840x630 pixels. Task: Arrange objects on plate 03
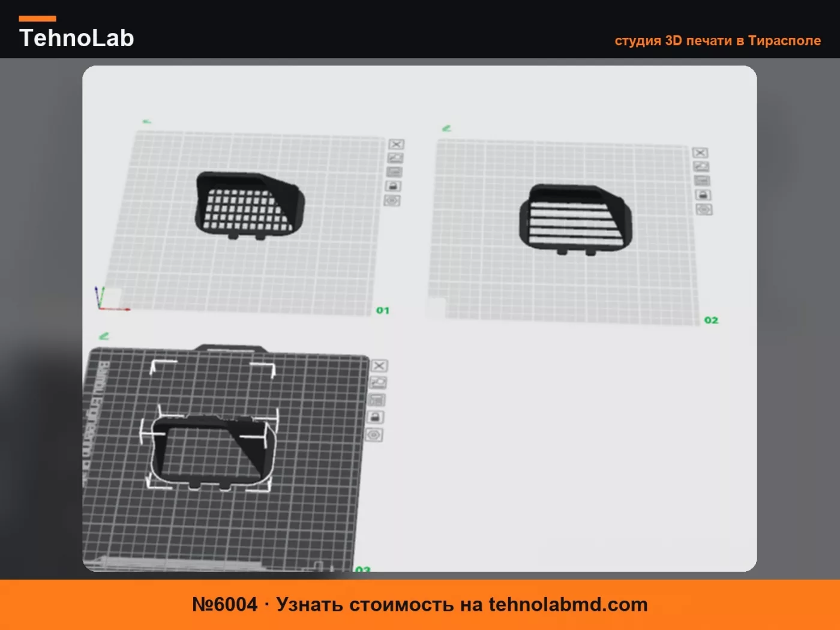tap(377, 400)
